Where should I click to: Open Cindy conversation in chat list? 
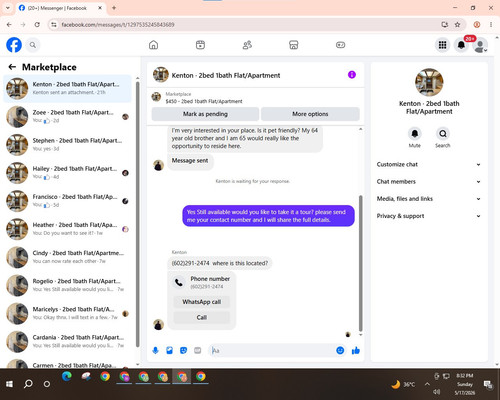click(x=68, y=257)
